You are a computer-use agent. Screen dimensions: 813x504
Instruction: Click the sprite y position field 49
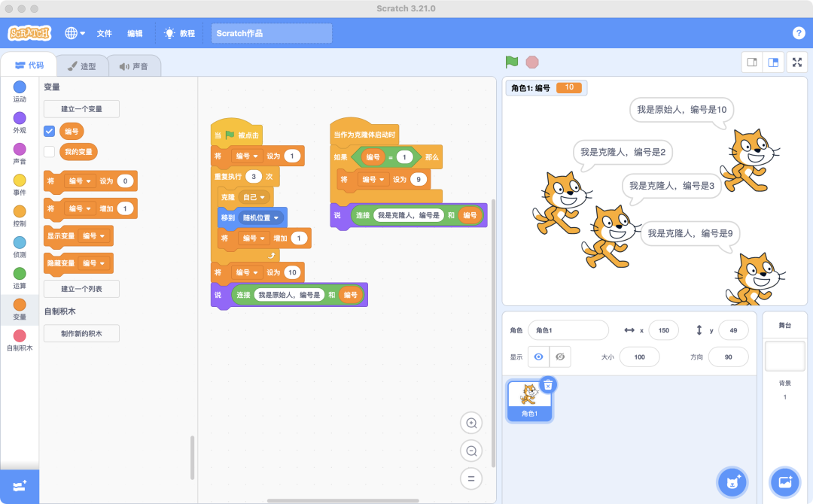point(733,330)
